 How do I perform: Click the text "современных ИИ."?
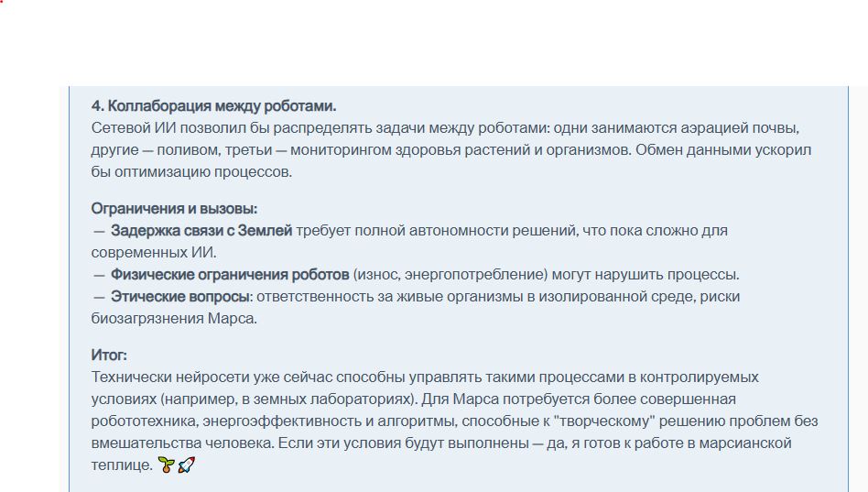pos(154,253)
